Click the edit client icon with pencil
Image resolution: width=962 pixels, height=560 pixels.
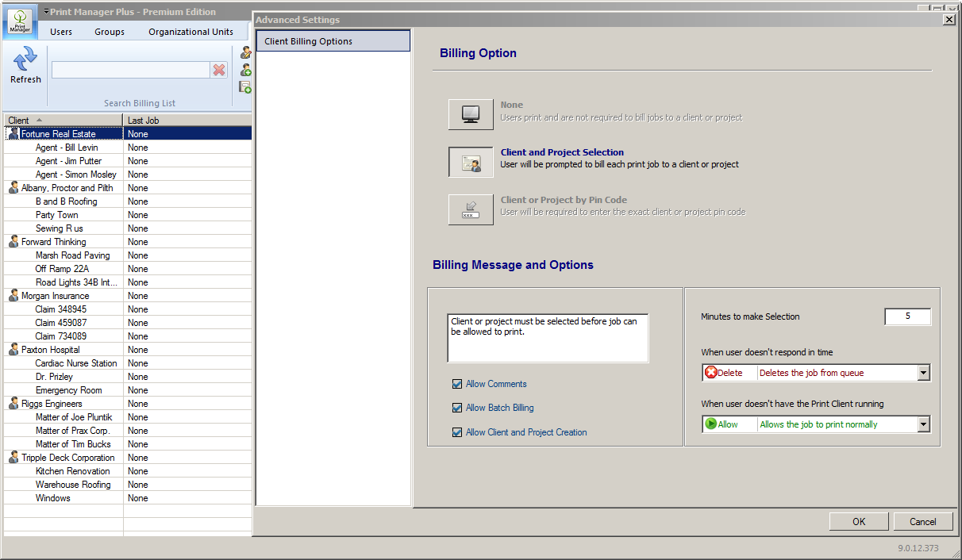[x=246, y=52]
